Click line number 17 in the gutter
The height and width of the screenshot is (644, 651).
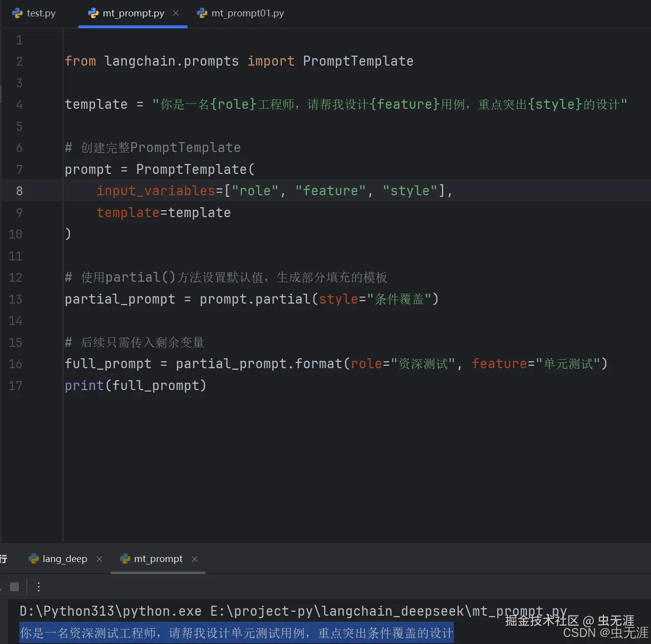click(15, 386)
